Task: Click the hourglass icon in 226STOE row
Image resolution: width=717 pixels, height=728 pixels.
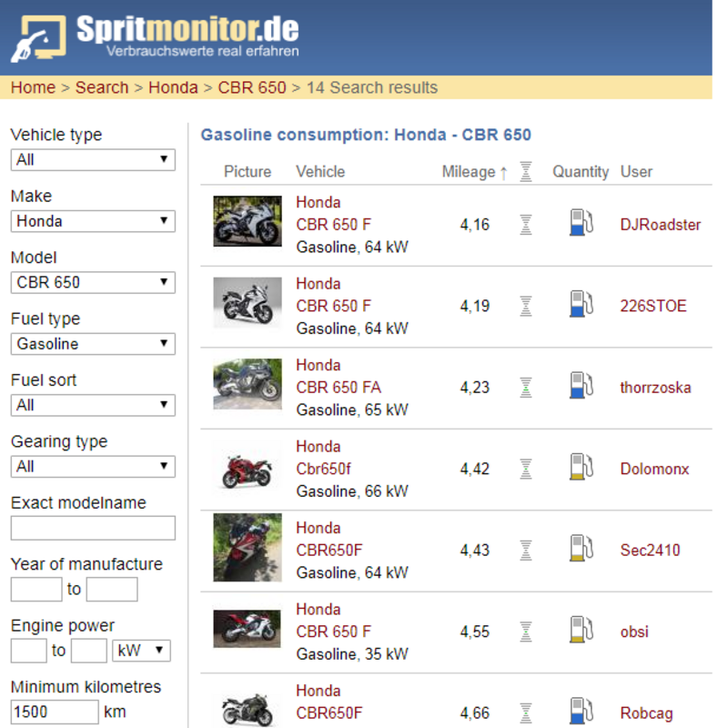Action: pyautogui.click(x=526, y=306)
